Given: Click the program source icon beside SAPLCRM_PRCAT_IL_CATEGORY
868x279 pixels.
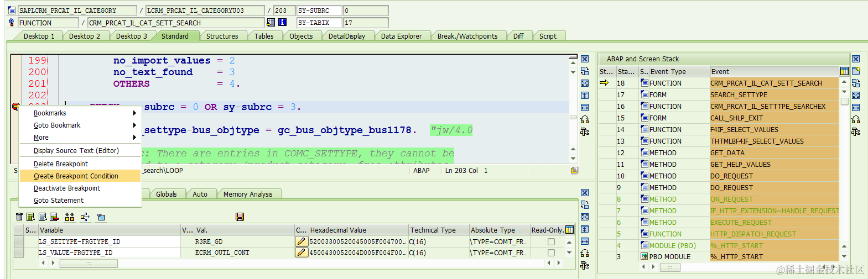Looking at the screenshot, I should pos(12,10).
